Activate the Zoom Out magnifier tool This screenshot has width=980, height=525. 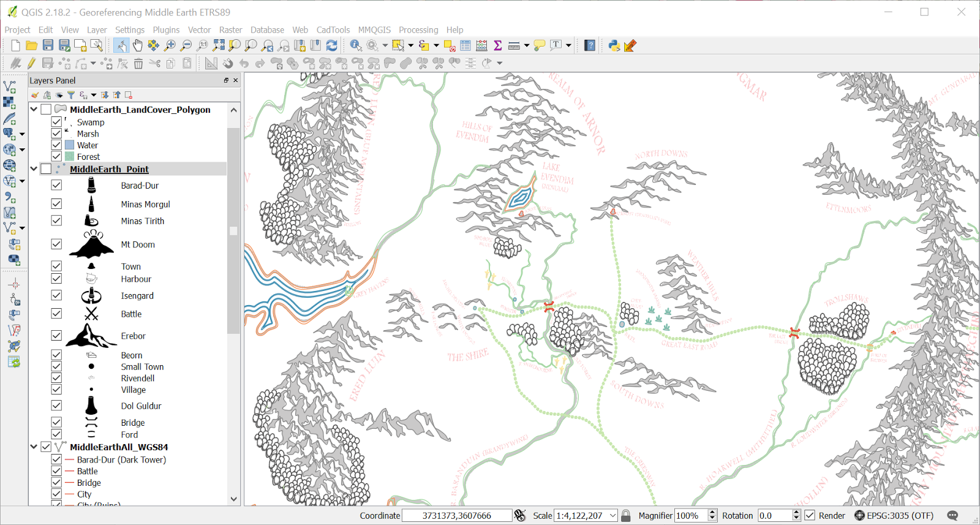click(186, 45)
